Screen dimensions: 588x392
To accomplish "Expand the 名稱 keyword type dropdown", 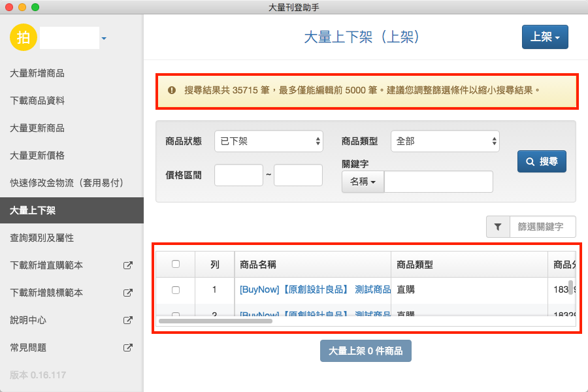I will tap(363, 182).
